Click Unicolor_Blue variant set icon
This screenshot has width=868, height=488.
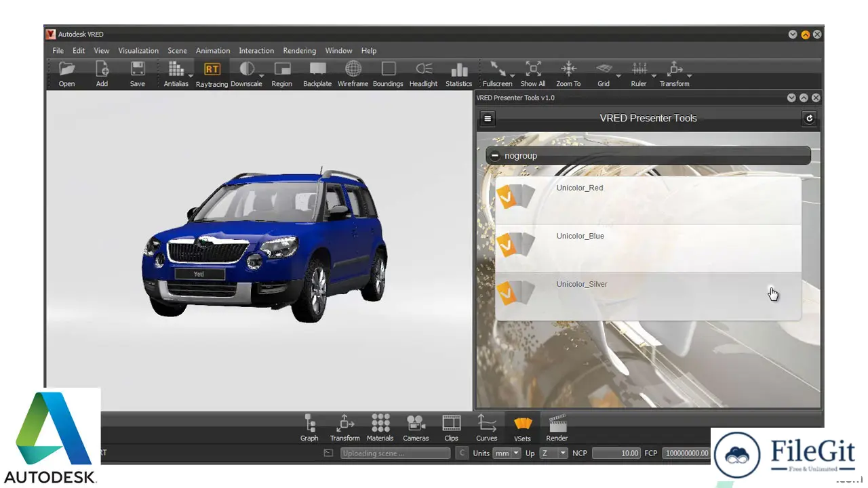pos(516,245)
